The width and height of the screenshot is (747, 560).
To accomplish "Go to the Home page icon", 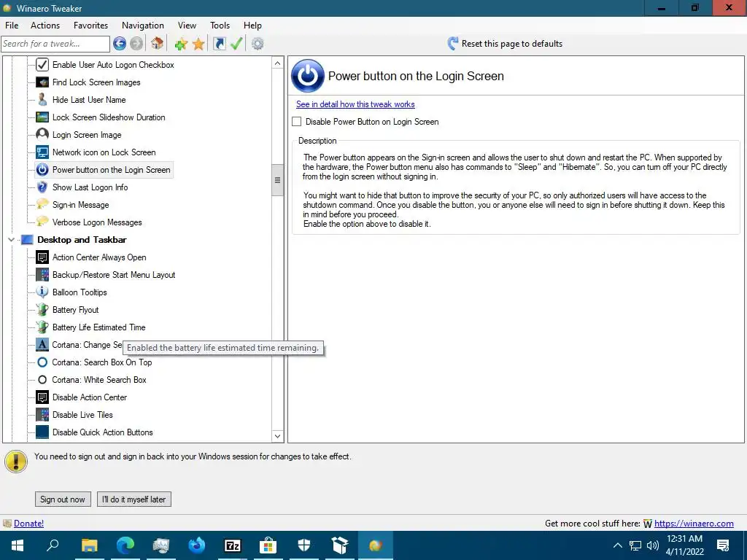I will tap(158, 44).
